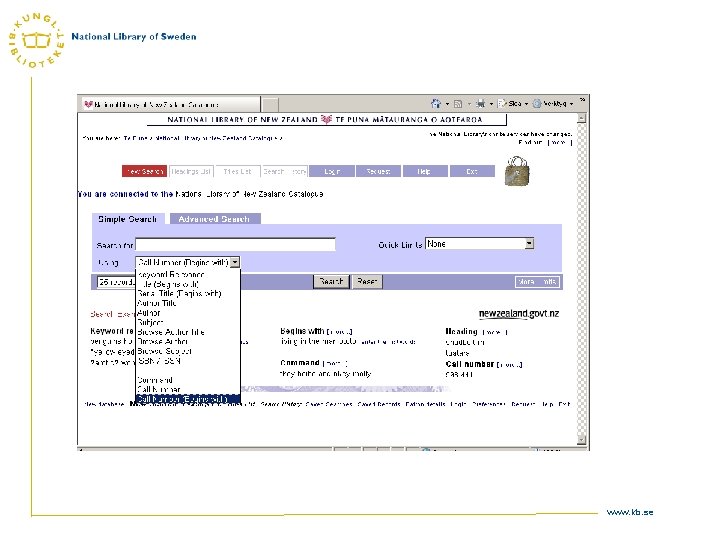Click the red New Search button

click(145, 171)
